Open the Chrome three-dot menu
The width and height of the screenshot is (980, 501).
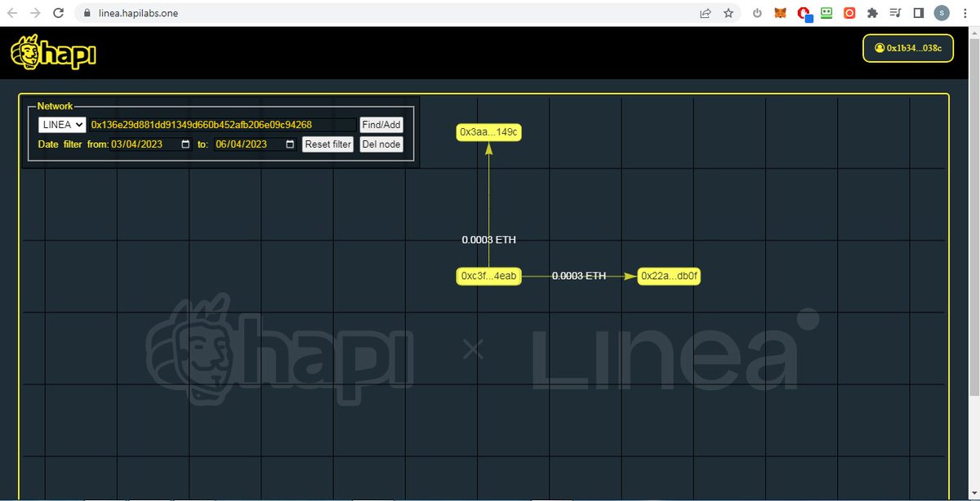[965, 13]
